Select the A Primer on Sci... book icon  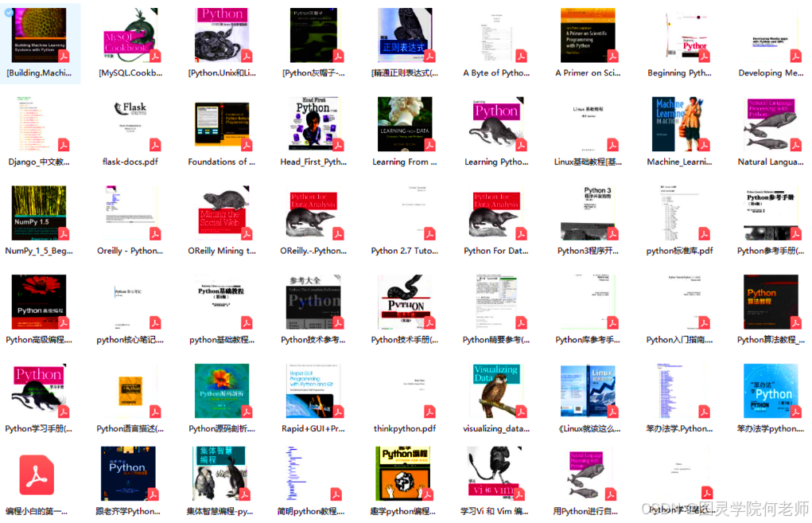click(x=589, y=35)
